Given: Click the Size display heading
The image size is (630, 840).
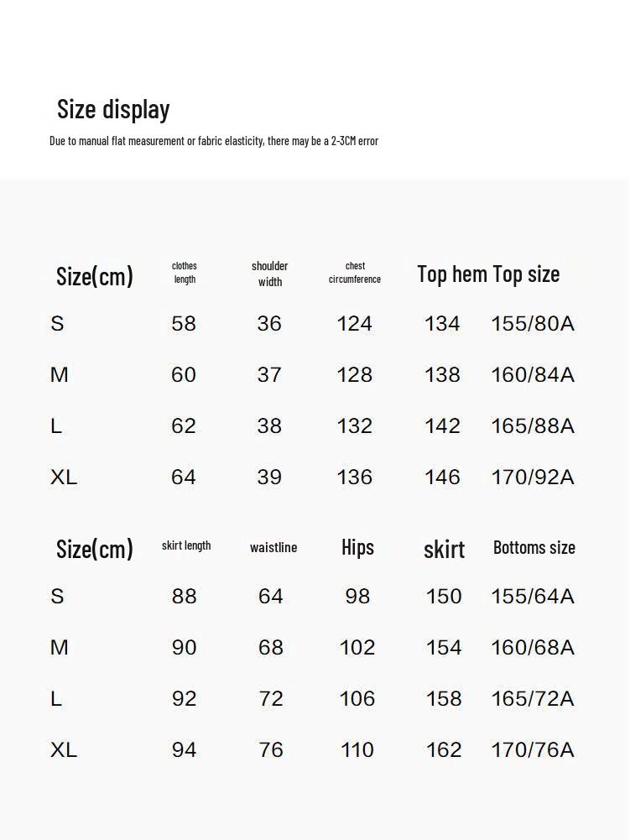Looking at the screenshot, I should 113,109.
